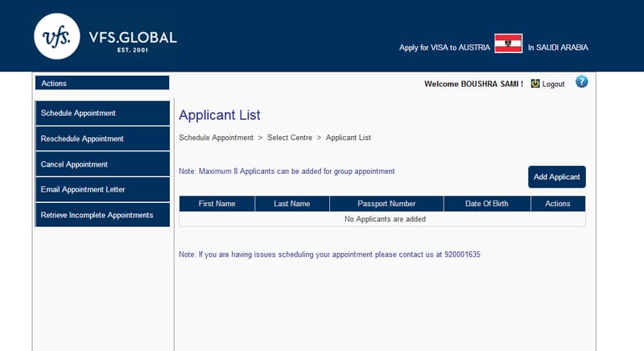The height and width of the screenshot is (351, 644).
Task: Click 'Apply for VISA to AUSTRIA' text
Action: [444, 47]
